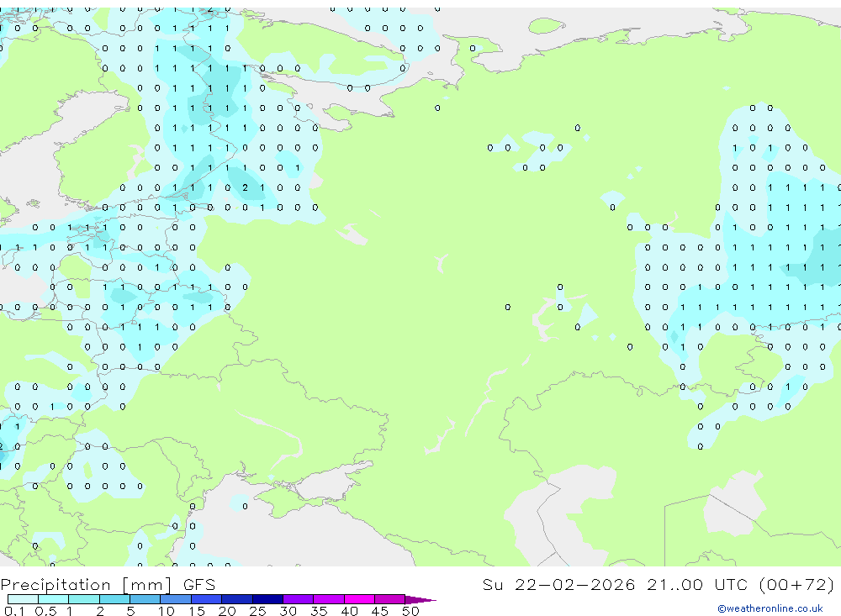841x616 pixels.
Task: Select the legend swatch between 0.1 and 0.5
Action: tap(23, 599)
